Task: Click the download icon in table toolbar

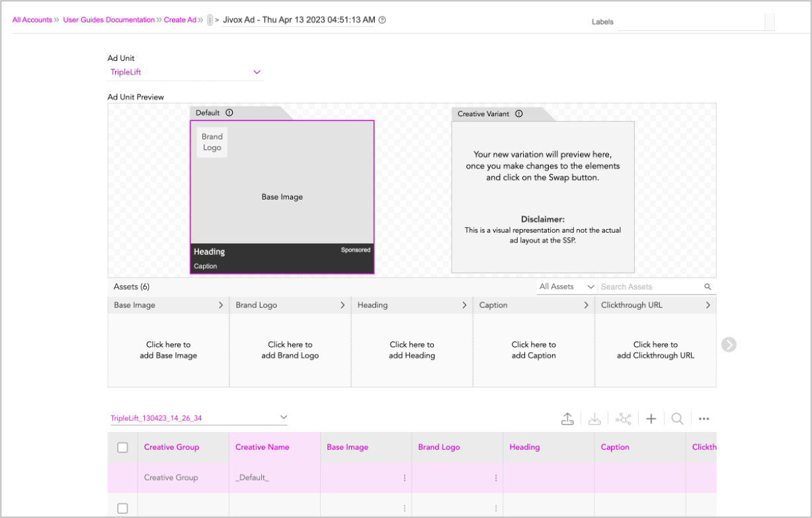Action: 594,419
